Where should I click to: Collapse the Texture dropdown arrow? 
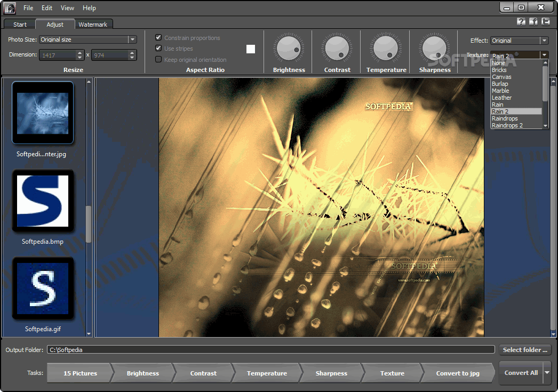(544, 55)
